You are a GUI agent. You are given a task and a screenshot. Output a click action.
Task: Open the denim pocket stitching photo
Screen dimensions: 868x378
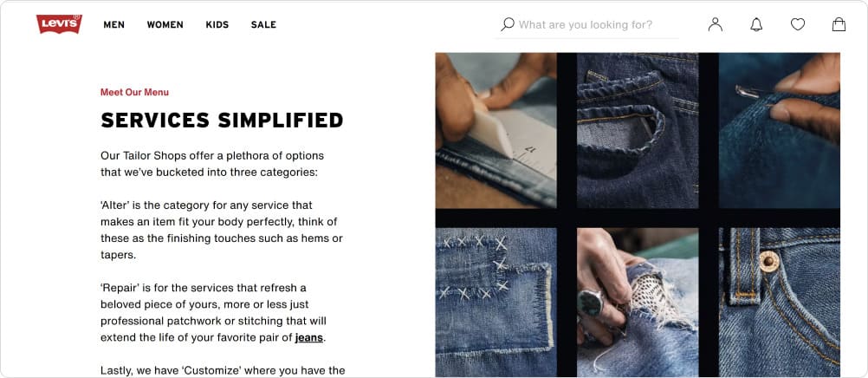pos(638,130)
